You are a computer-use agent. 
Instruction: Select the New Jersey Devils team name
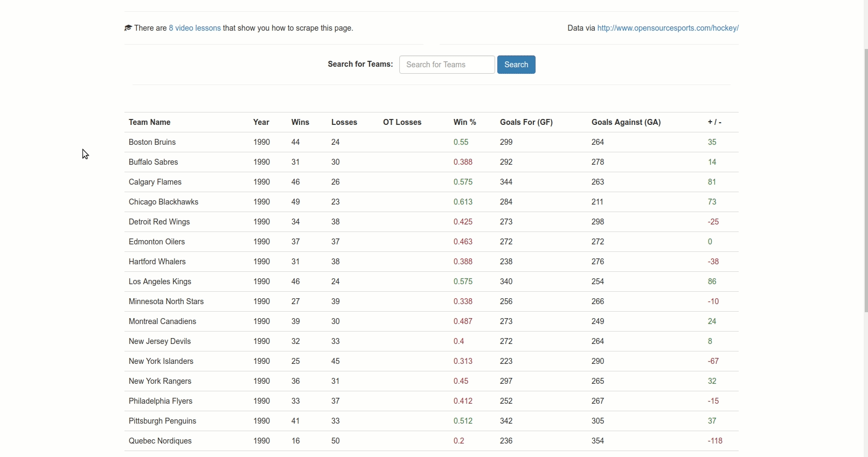(160, 341)
